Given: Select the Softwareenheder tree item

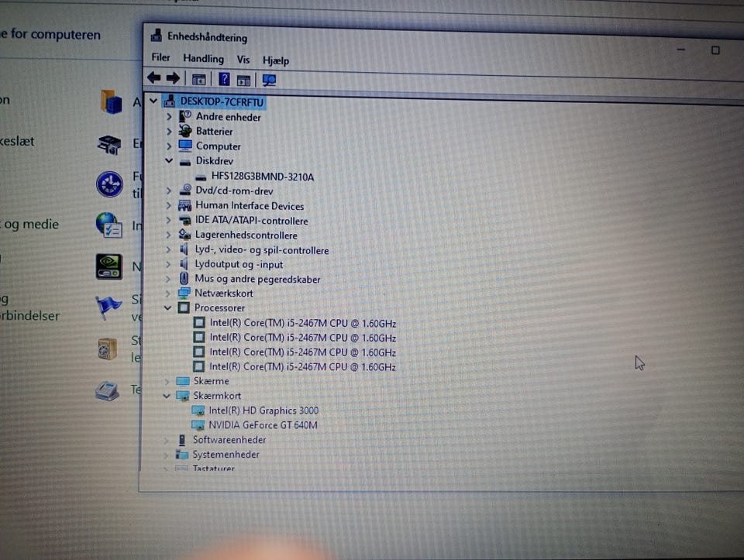Looking at the screenshot, I should tap(229, 440).
